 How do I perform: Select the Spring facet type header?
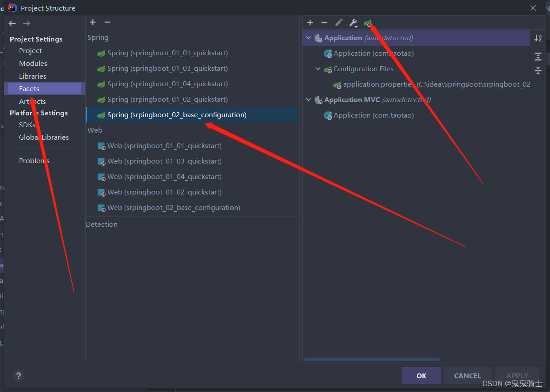point(98,38)
